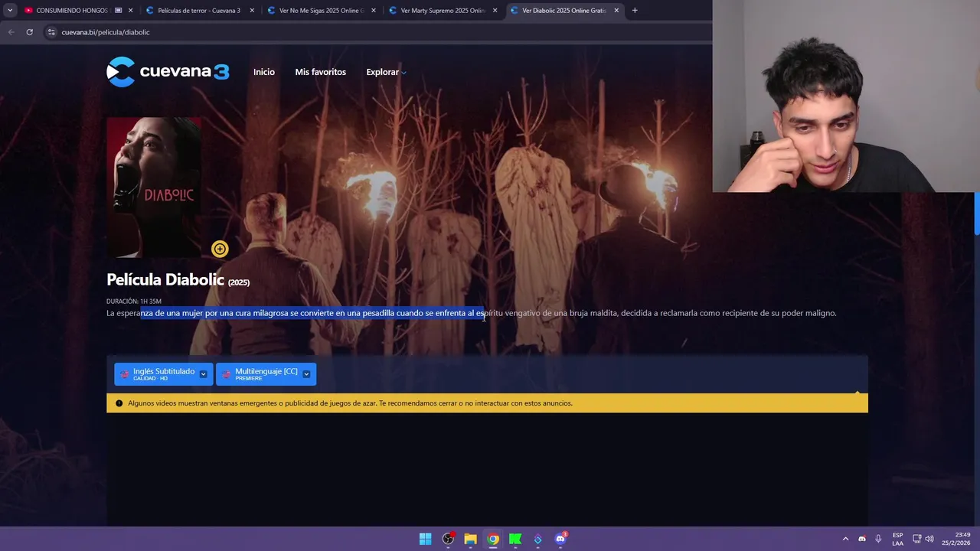
Task: Click the microphone tray icon
Action: pyautogui.click(x=878, y=539)
